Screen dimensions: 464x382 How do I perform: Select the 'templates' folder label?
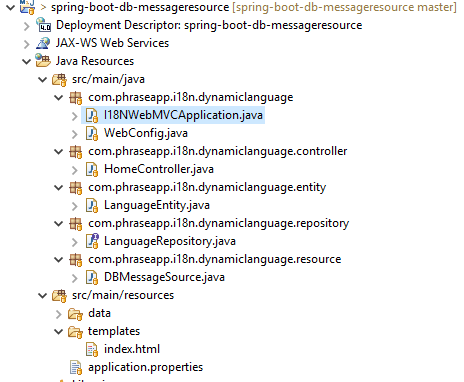(114, 331)
